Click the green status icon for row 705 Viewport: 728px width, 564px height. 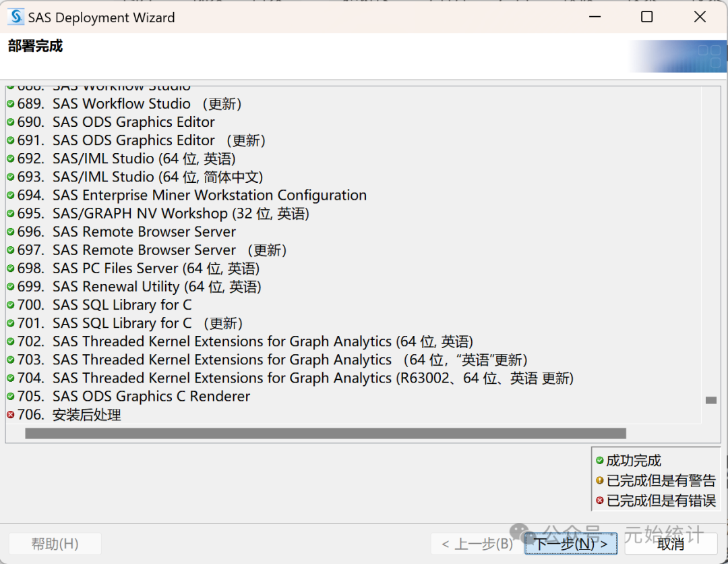click(11, 396)
